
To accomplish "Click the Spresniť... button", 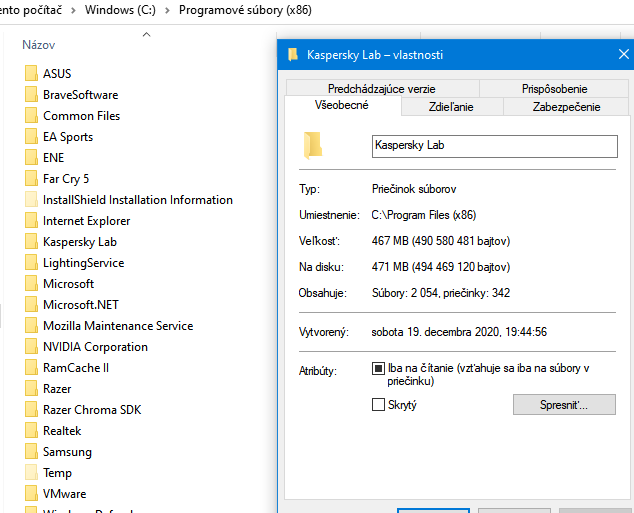I will 564,405.
